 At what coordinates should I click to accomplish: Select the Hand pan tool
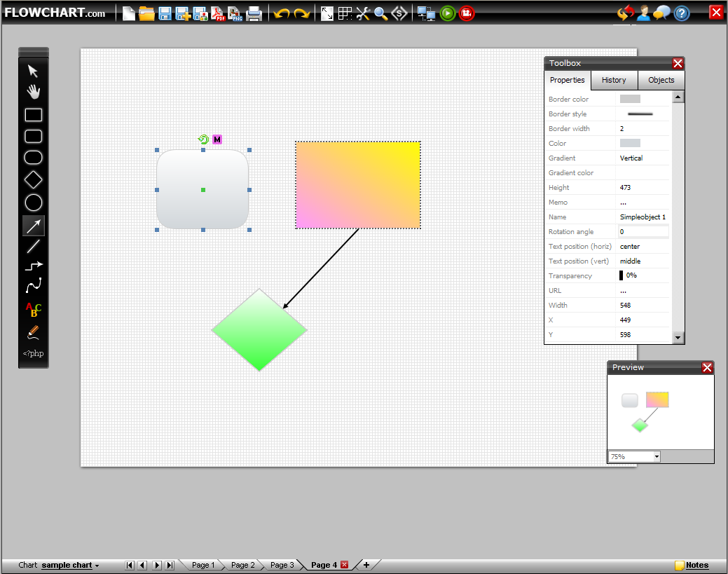click(33, 91)
